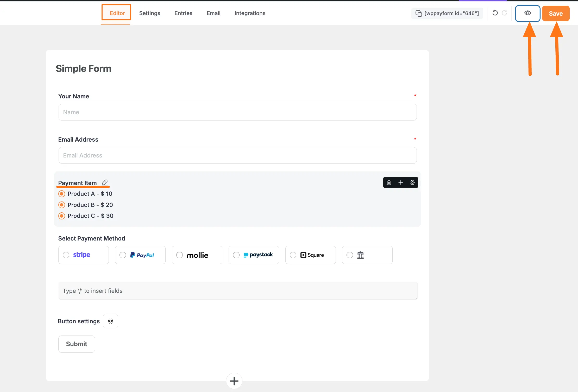The width and height of the screenshot is (578, 392).
Task: Add a new field with plus button
Action: (234, 381)
